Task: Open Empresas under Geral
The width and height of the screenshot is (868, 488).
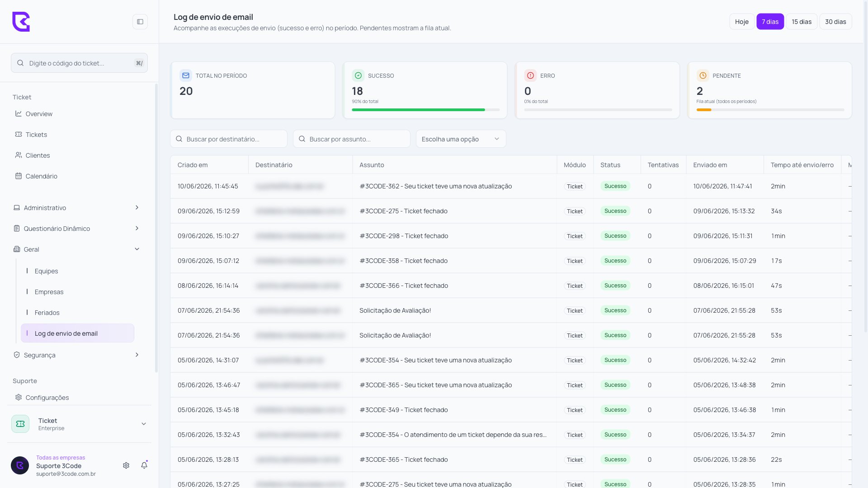Action: [x=77, y=292]
